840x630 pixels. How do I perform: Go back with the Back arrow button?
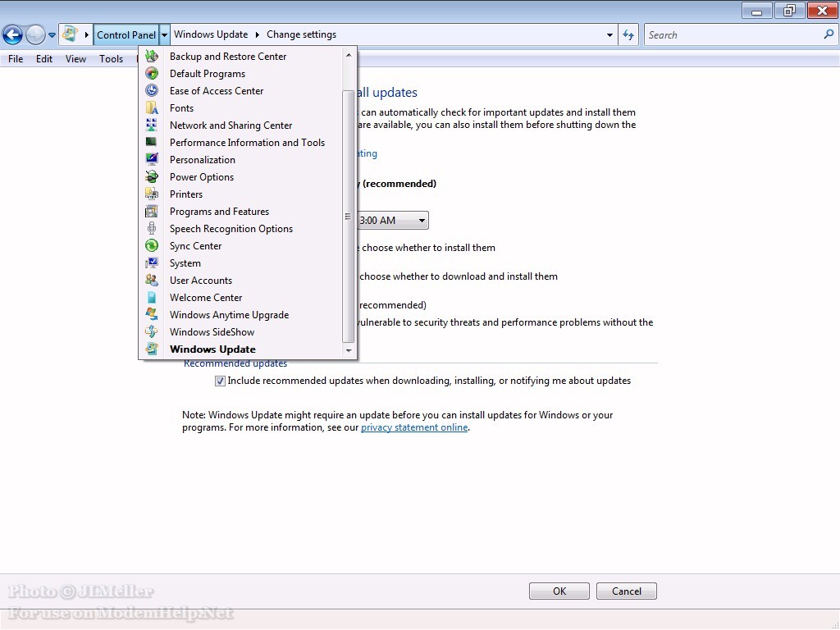coord(13,34)
